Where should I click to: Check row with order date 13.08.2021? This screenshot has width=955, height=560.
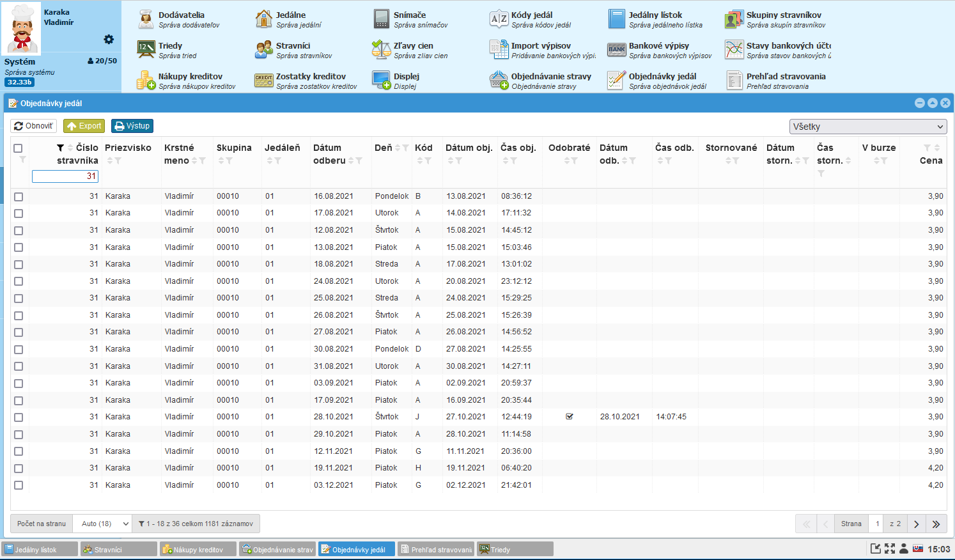pos(19,197)
